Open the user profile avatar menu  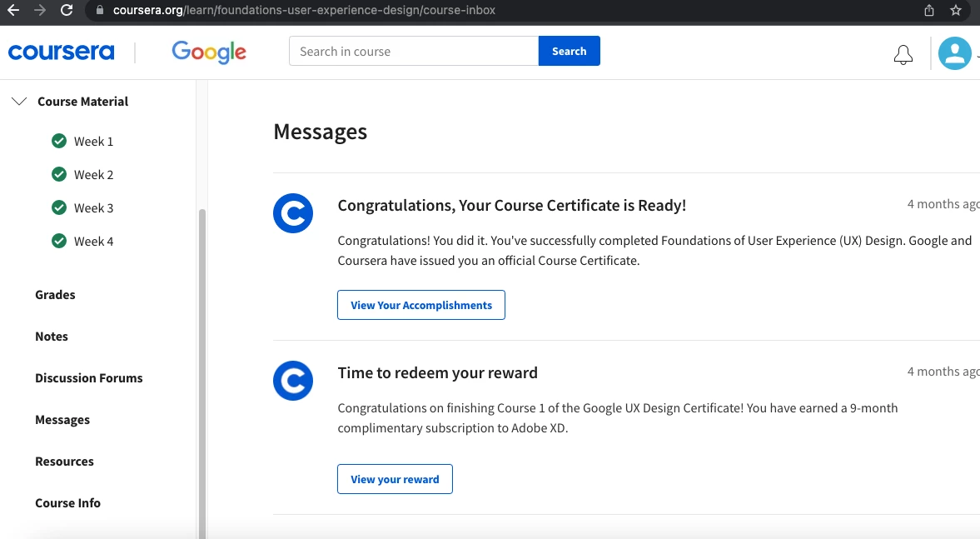pyautogui.click(x=954, y=53)
